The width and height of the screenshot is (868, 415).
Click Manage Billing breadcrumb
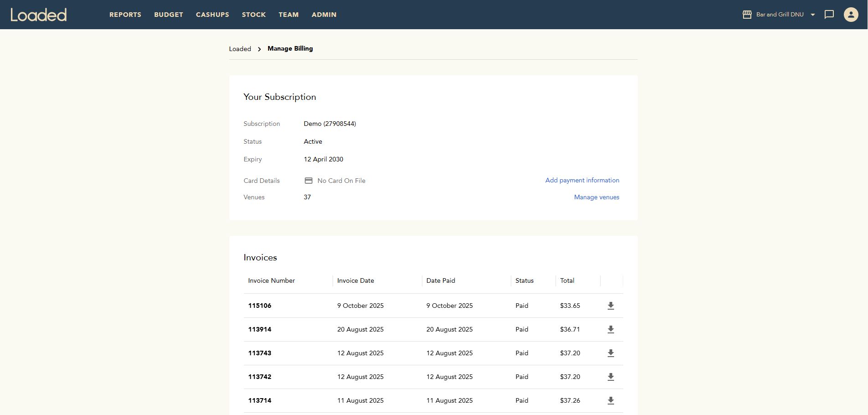point(290,48)
